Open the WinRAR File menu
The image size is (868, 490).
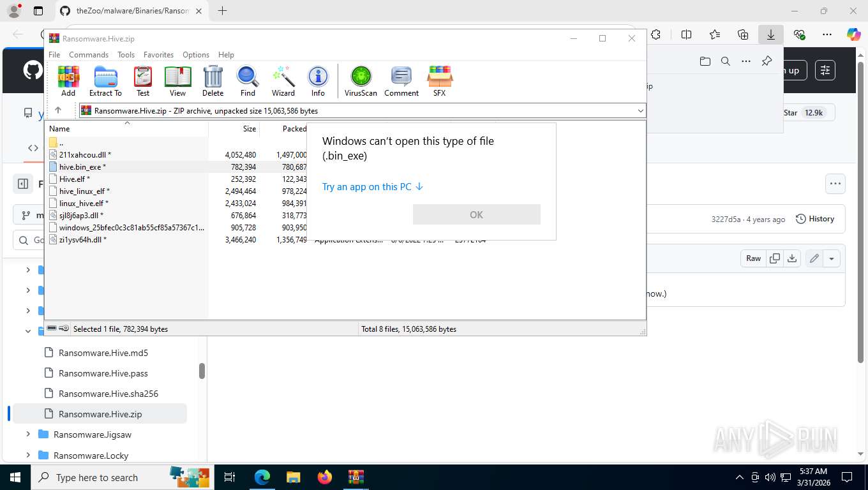tap(54, 55)
